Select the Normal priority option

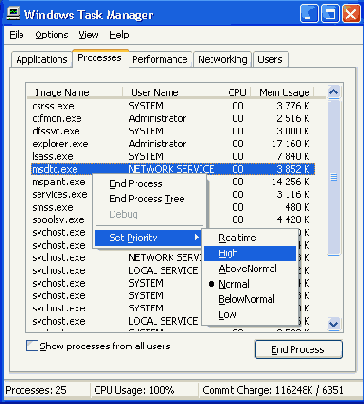coord(250,284)
